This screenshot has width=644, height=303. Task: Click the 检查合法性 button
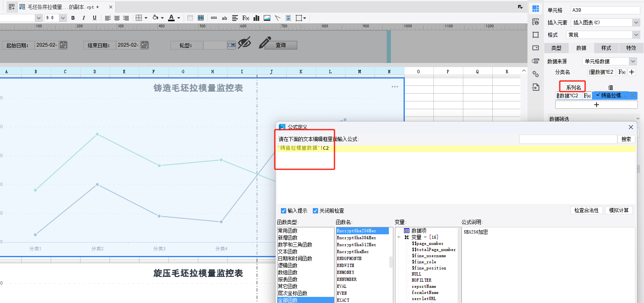click(586, 210)
